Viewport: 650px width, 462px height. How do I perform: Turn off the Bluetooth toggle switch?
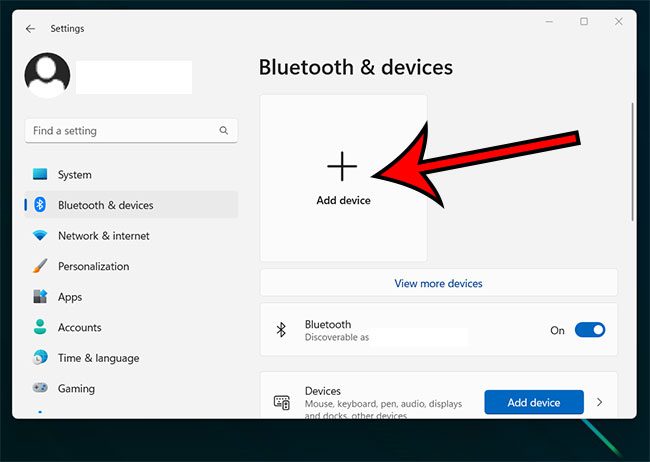pos(590,330)
